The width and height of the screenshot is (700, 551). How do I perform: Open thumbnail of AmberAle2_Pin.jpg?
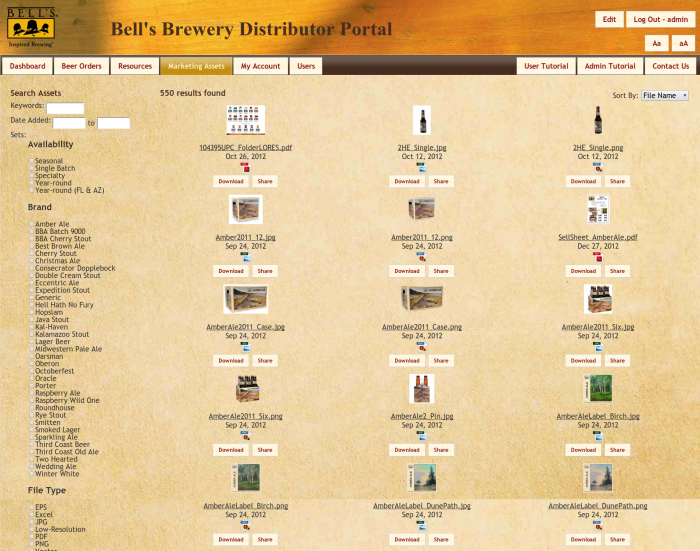click(x=421, y=388)
